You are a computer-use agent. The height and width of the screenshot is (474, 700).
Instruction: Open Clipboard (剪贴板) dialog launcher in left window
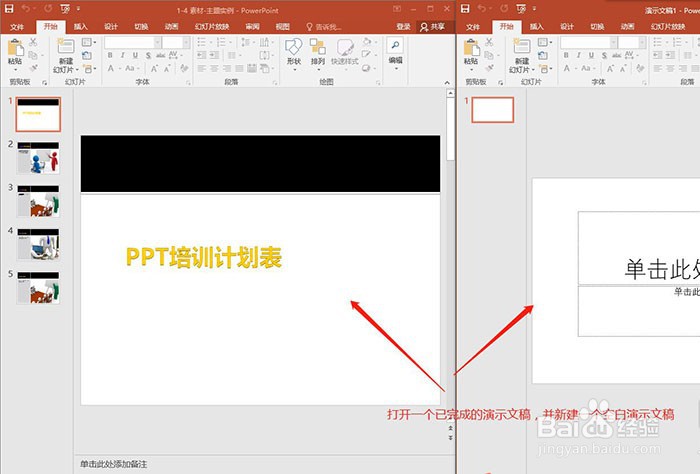tap(44, 83)
